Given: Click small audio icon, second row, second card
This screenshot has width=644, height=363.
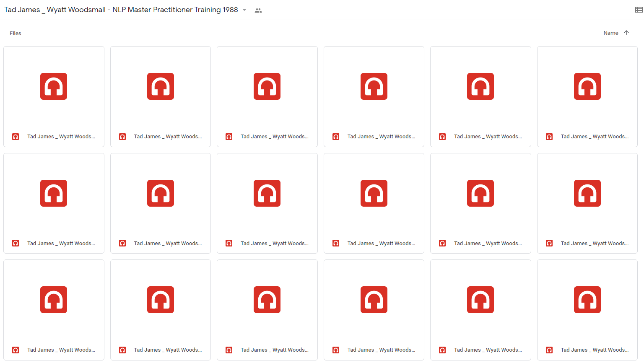Looking at the screenshot, I should 122,243.
